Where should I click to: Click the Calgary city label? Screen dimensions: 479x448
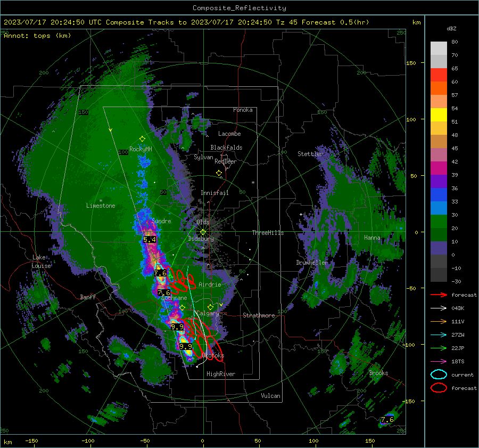point(208,313)
